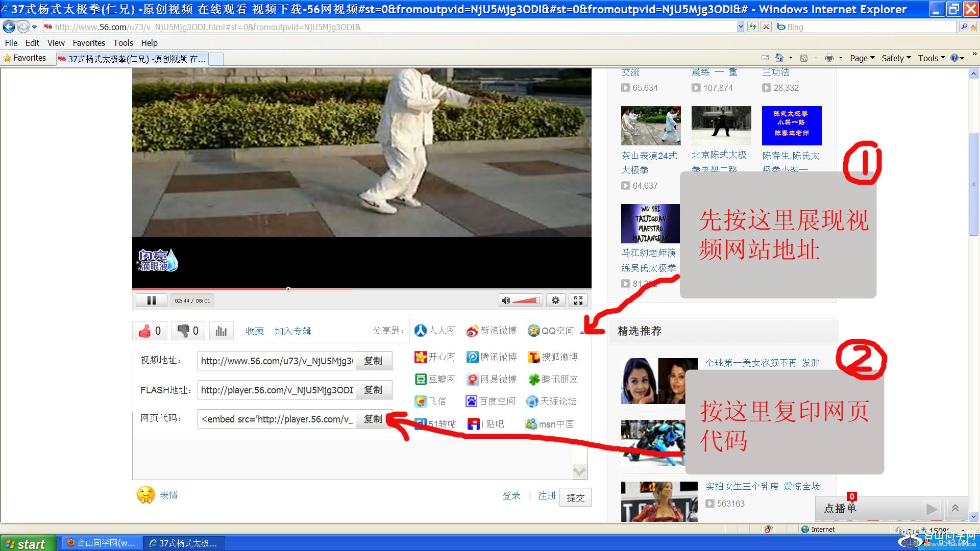
Task: Open the Safety dropdown menu
Action: [x=896, y=58]
